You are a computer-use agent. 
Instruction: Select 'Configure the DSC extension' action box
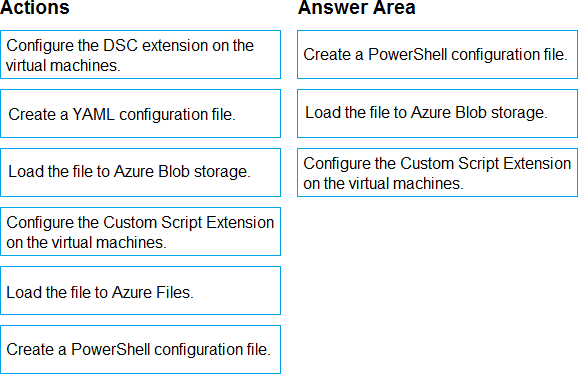tap(140, 55)
